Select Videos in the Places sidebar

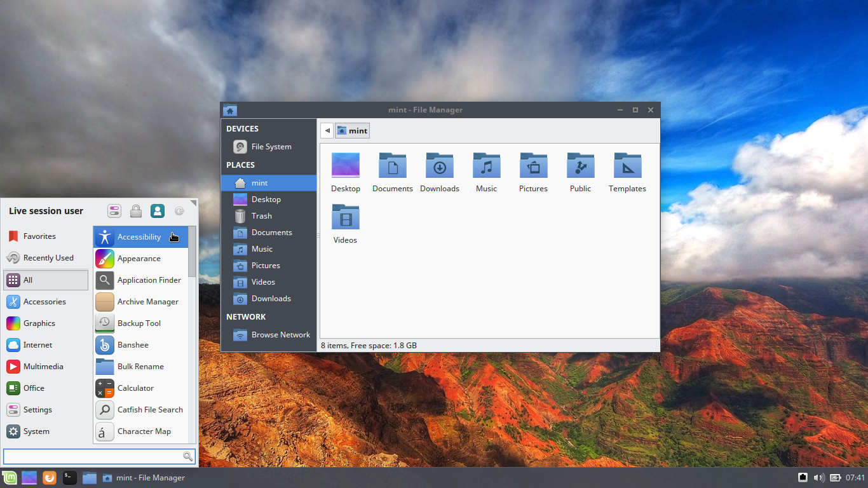click(269, 282)
